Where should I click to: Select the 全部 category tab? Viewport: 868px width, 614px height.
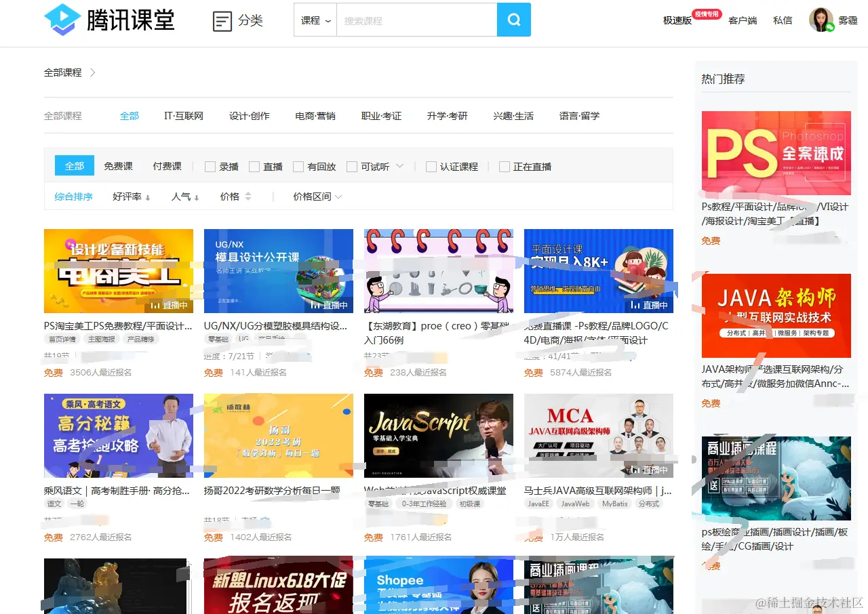[130, 116]
